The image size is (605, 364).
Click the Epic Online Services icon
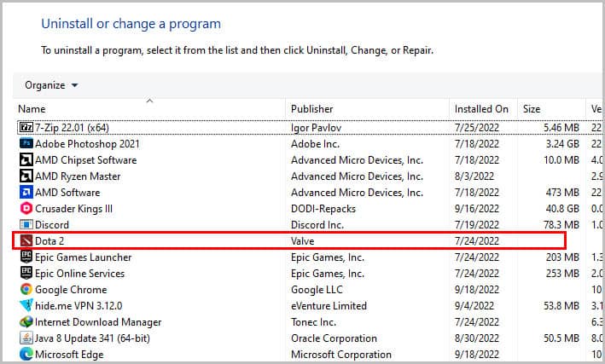[x=26, y=273]
